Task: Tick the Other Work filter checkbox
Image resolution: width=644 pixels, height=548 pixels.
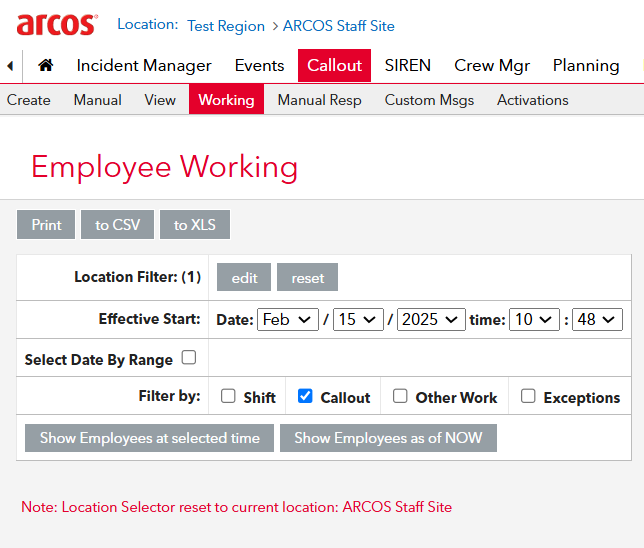Action: point(400,396)
